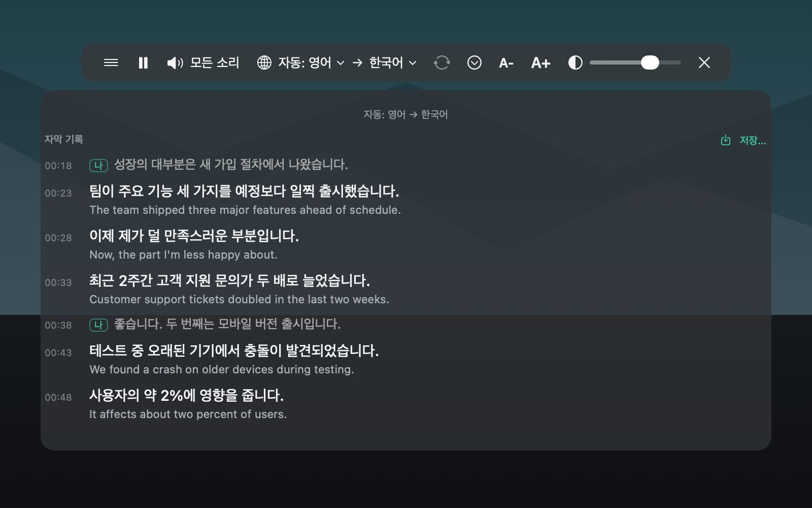Click caption 사용자의 약 2%에 영향을 줍니다.
The height and width of the screenshot is (508, 812).
click(x=186, y=395)
